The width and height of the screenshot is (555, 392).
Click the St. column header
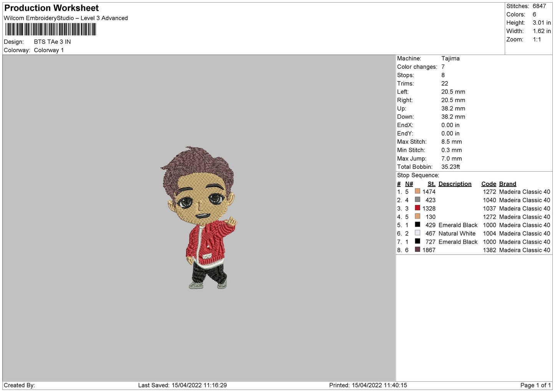point(431,184)
